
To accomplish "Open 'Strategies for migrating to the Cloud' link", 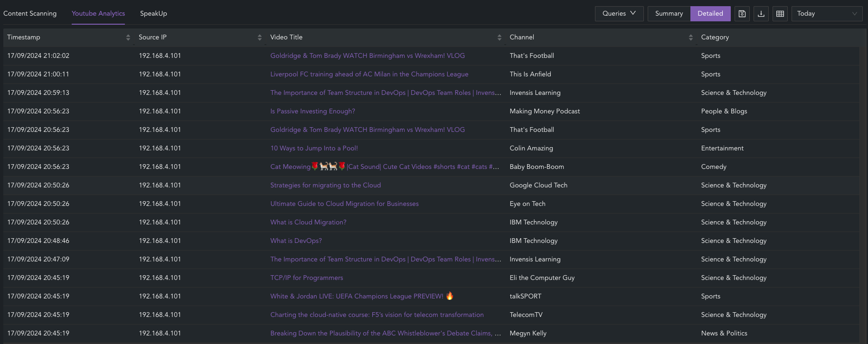I will click(325, 185).
